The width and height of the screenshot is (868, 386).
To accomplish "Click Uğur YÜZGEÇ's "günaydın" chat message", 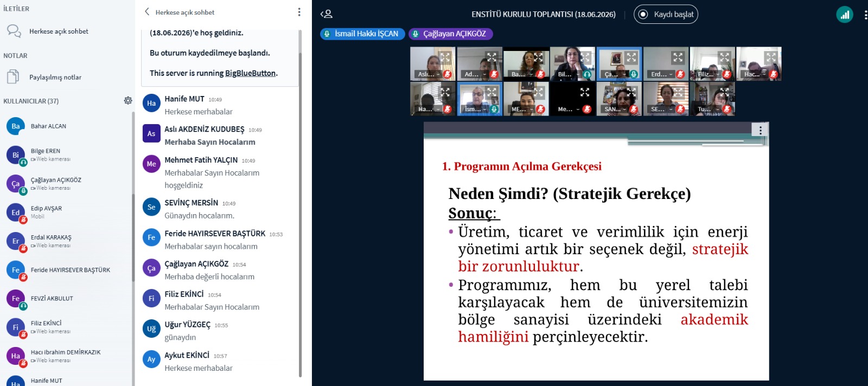I will click(x=180, y=337).
